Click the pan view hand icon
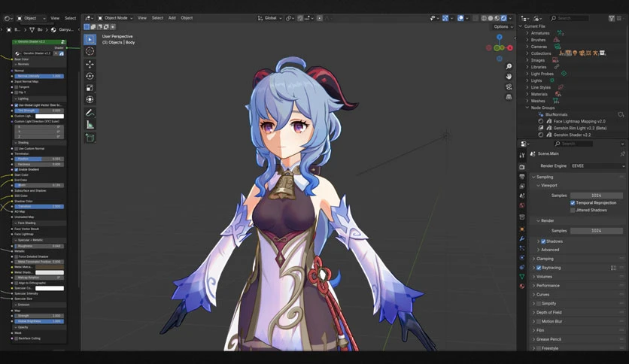This screenshot has height=364, width=629. pyautogui.click(x=509, y=76)
